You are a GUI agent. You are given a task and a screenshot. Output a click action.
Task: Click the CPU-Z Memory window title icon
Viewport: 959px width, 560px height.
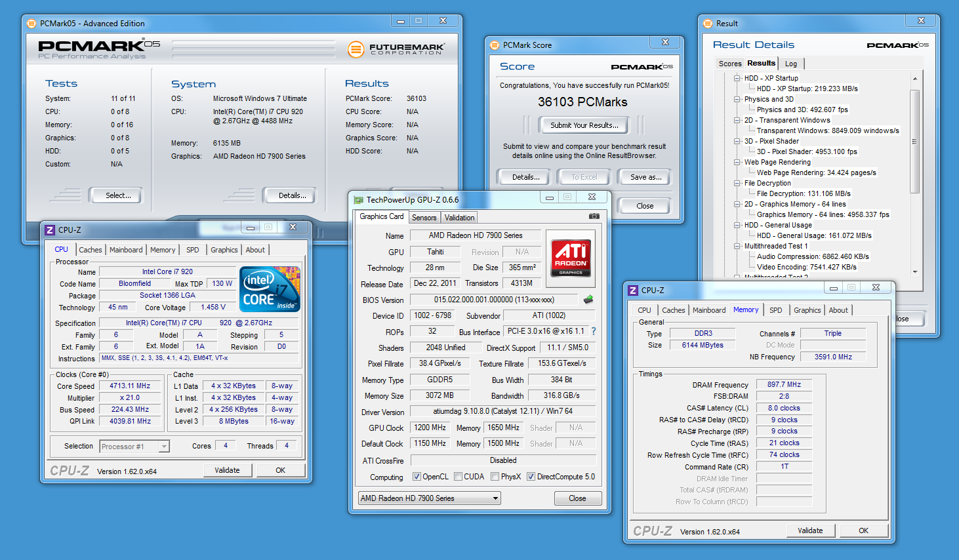(x=633, y=290)
